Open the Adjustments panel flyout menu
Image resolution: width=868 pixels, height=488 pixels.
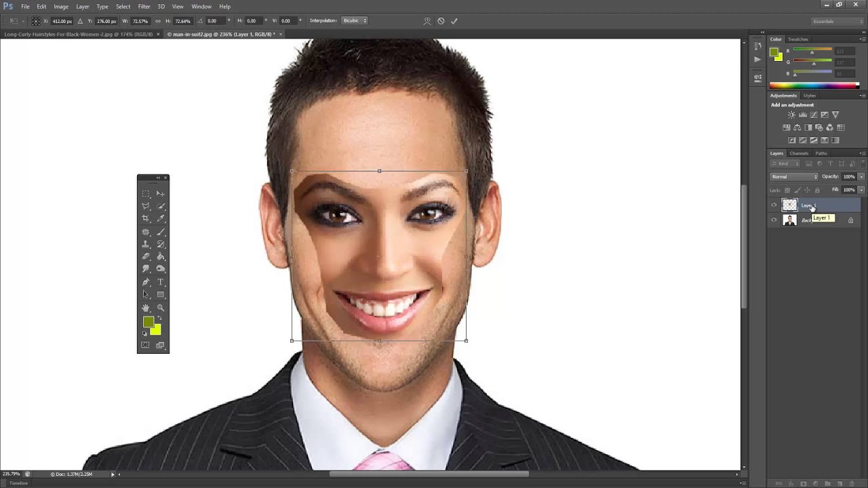[863, 96]
